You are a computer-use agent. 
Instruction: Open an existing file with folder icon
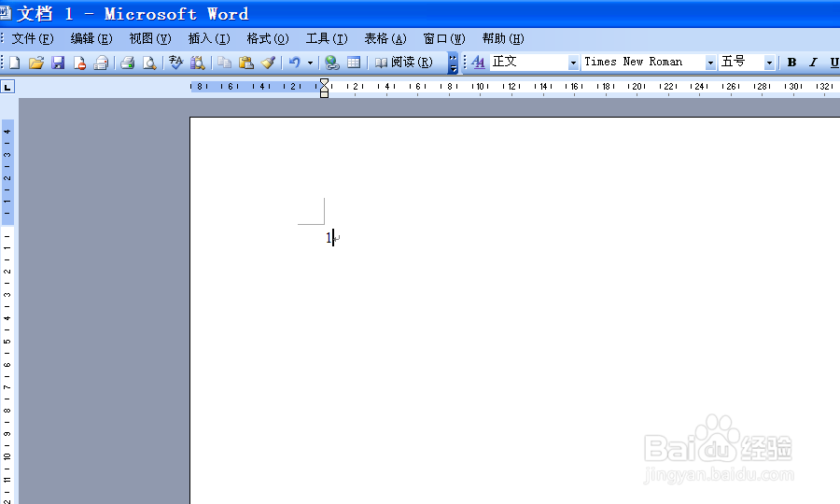coord(35,63)
